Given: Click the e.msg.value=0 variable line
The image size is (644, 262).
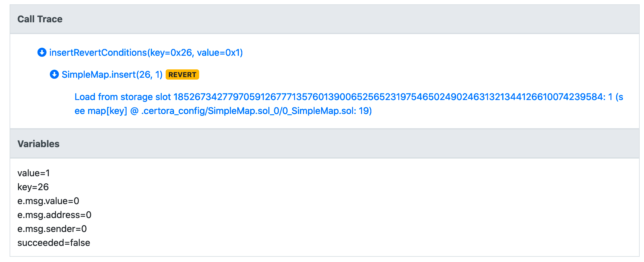Looking at the screenshot, I should (48, 201).
